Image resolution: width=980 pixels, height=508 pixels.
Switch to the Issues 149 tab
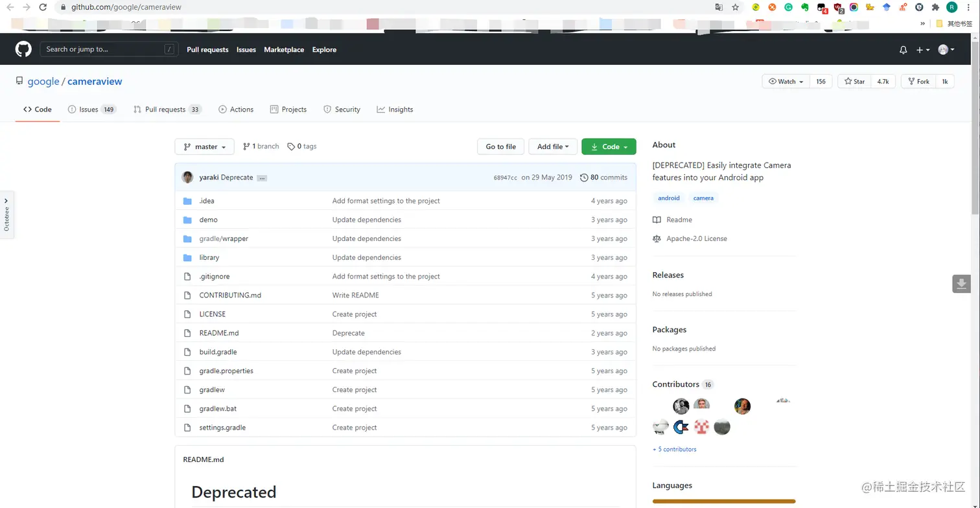tap(92, 110)
